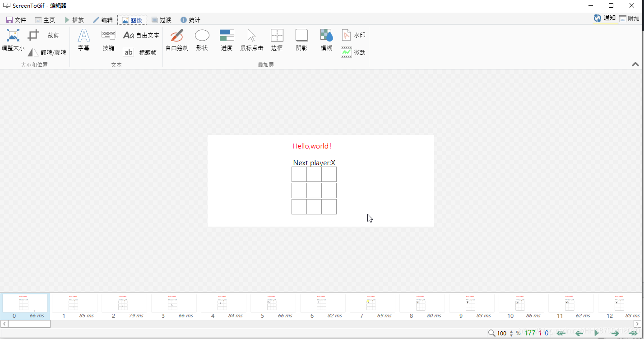Click the 翻转/旋转 flip rotate tool

coord(47,52)
